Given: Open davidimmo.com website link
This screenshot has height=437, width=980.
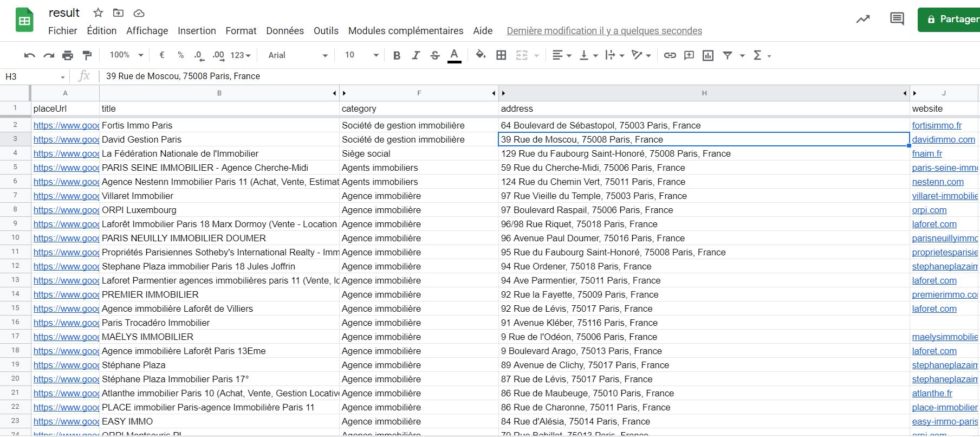Looking at the screenshot, I should [x=943, y=139].
